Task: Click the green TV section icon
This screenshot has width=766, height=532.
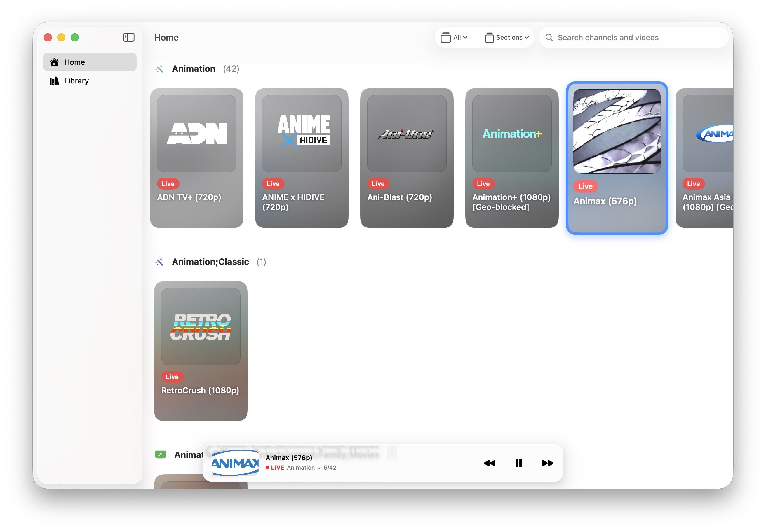Action: pos(161,454)
